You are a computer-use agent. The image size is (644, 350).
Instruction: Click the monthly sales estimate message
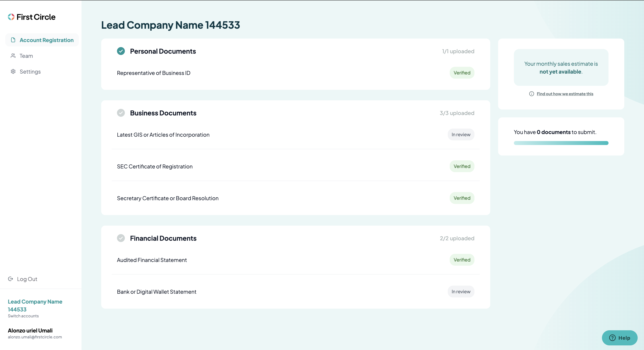coord(561,67)
